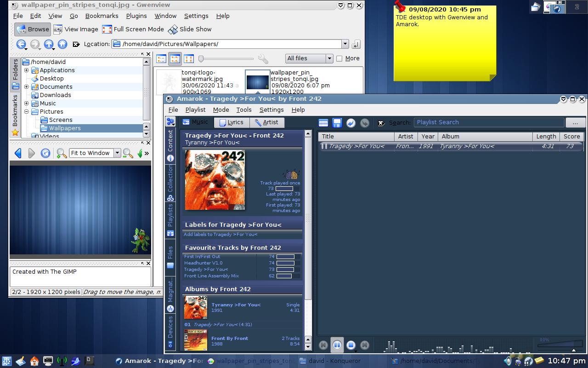Open the Bookmarks menu in Gwenview
Viewport: 588px width, 368px height.
102,16
